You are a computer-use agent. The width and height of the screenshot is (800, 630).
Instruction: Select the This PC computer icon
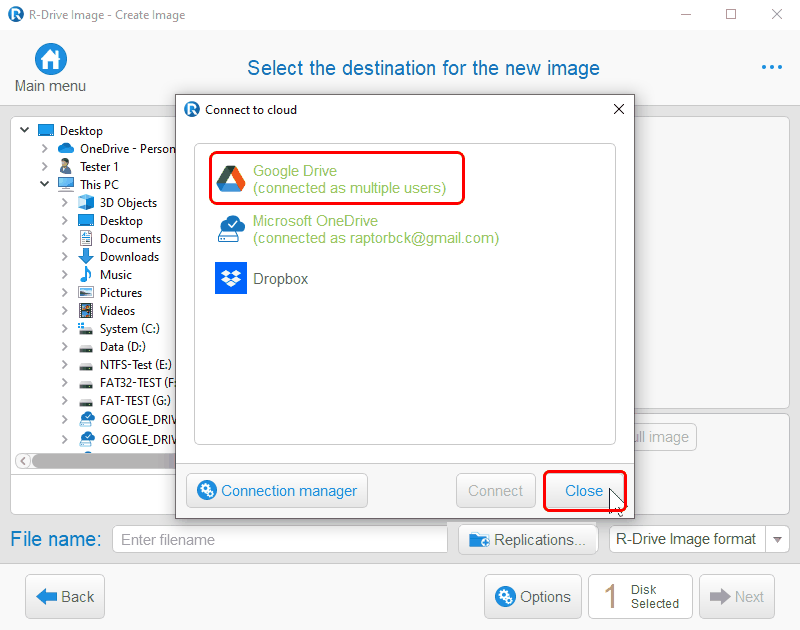click(x=66, y=184)
